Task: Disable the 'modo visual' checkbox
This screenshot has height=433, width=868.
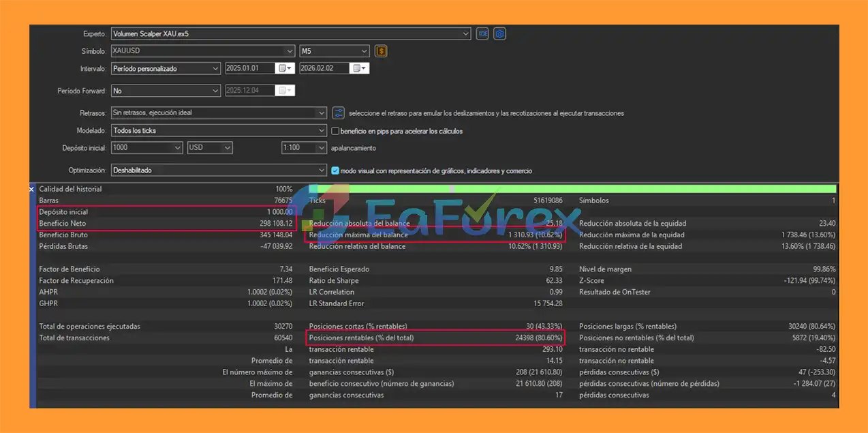Action: click(335, 170)
